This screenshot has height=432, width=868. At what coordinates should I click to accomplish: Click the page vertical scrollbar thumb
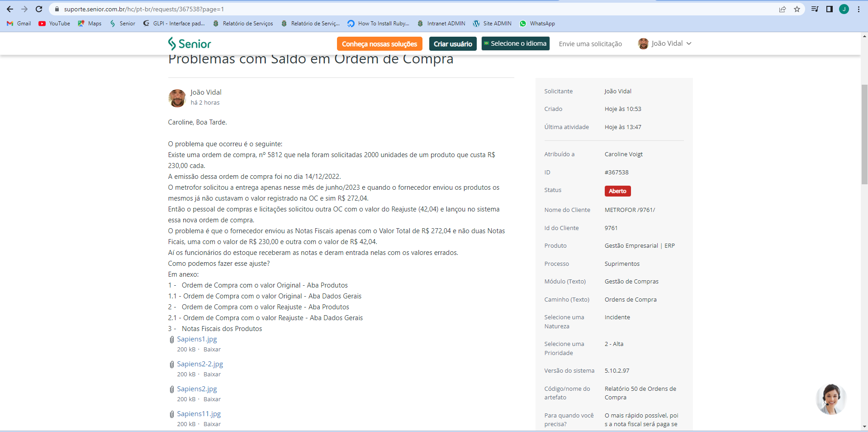[x=864, y=134]
